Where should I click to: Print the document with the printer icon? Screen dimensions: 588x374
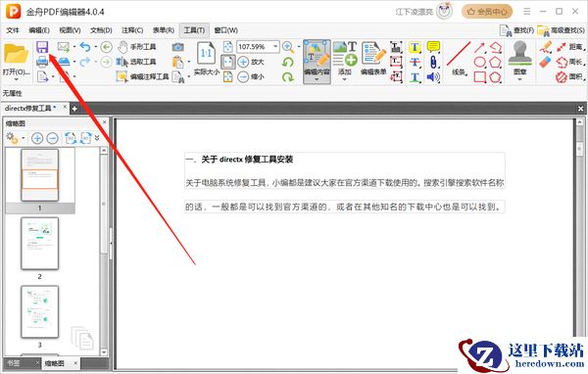[x=42, y=62]
